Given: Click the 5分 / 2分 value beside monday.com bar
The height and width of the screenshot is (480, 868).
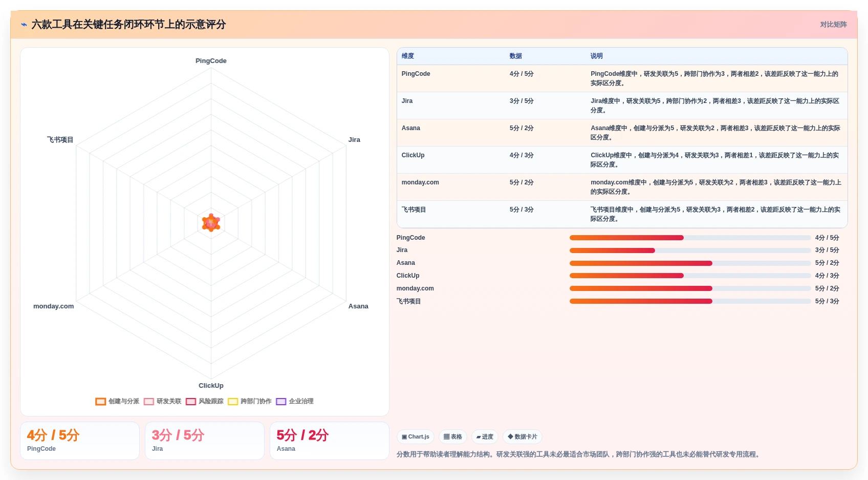Looking at the screenshot, I should pyautogui.click(x=827, y=288).
